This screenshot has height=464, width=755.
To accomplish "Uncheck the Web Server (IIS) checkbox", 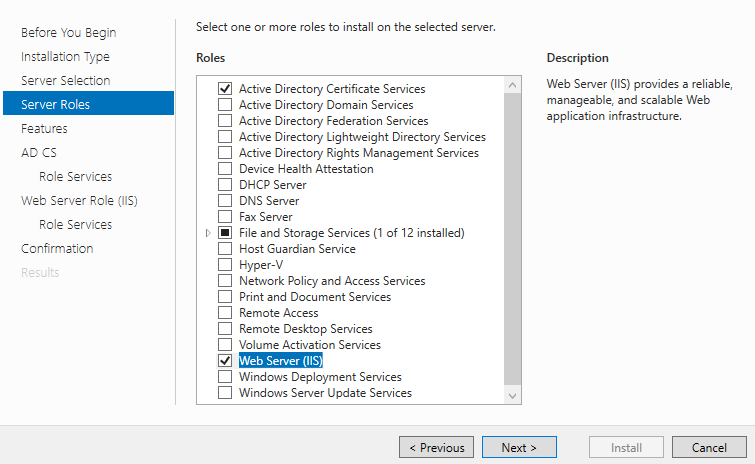I will [x=225, y=361].
